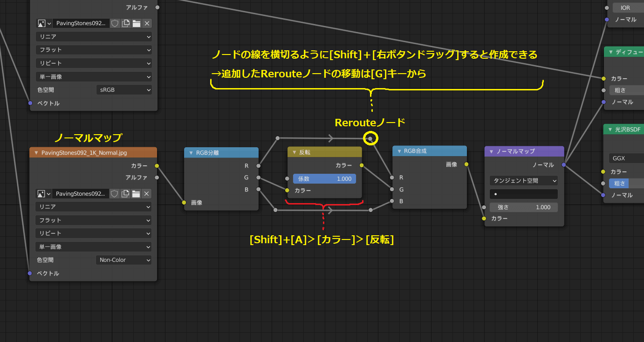Collapse the ディフューズ node with its triangle
The height and width of the screenshot is (342, 644).
(610, 52)
